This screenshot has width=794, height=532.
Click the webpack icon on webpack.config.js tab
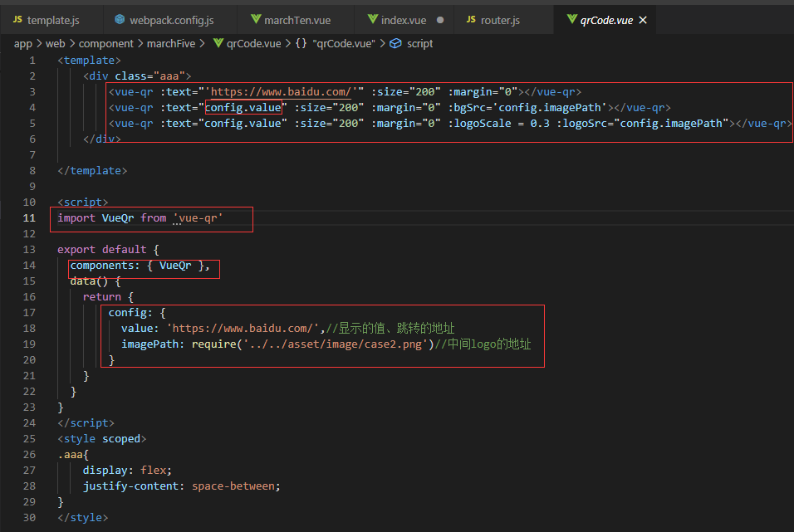pos(120,19)
